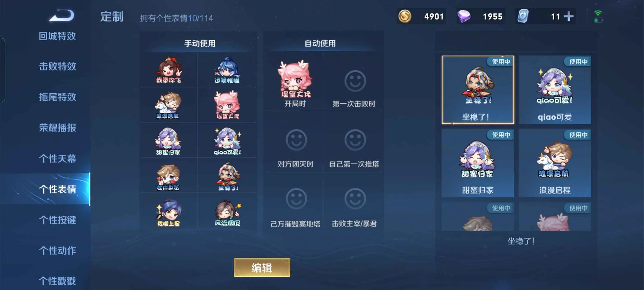Select the 我带你飞 emote sticker

169,70
